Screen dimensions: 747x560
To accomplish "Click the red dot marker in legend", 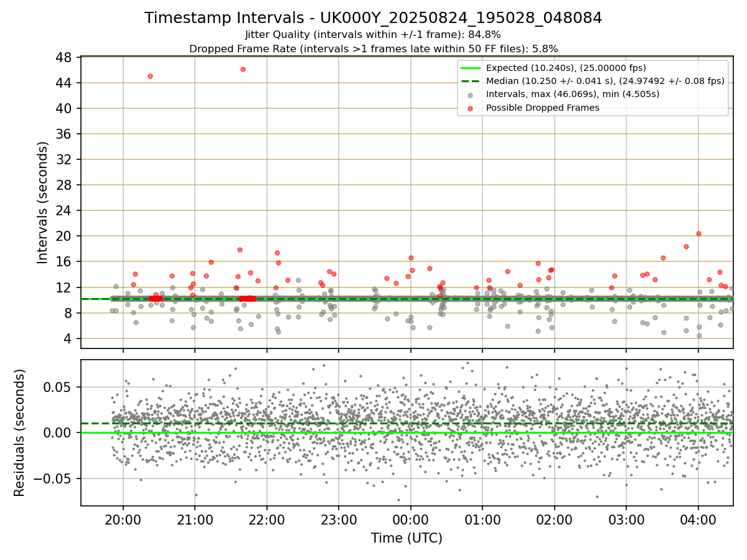I will [x=470, y=108].
